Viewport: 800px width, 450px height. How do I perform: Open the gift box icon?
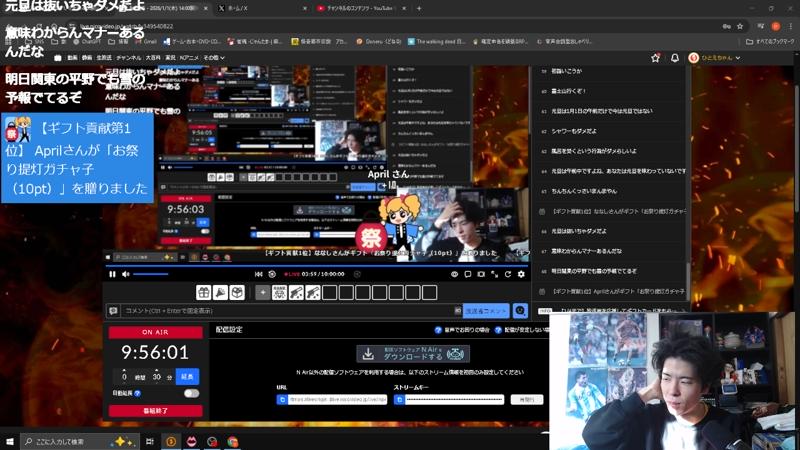(x=203, y=293)
